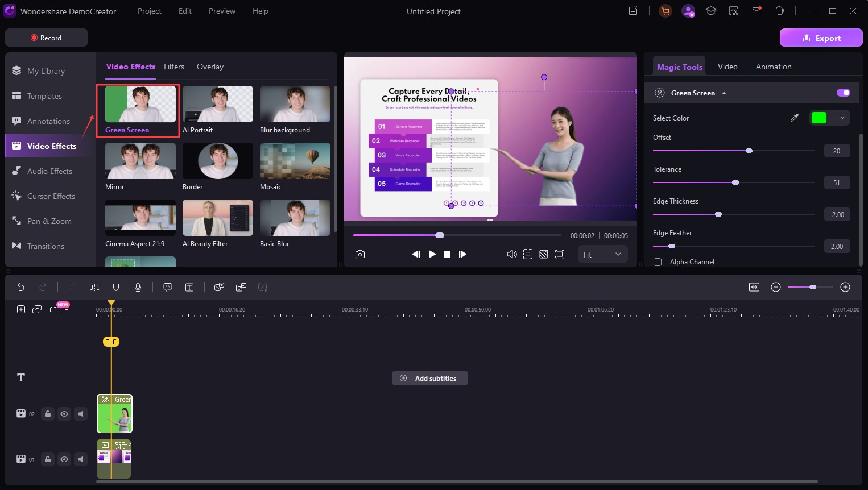The image size is (868, 490).
Task: Open the speech bubble caption tool
Action: point(168,287)
